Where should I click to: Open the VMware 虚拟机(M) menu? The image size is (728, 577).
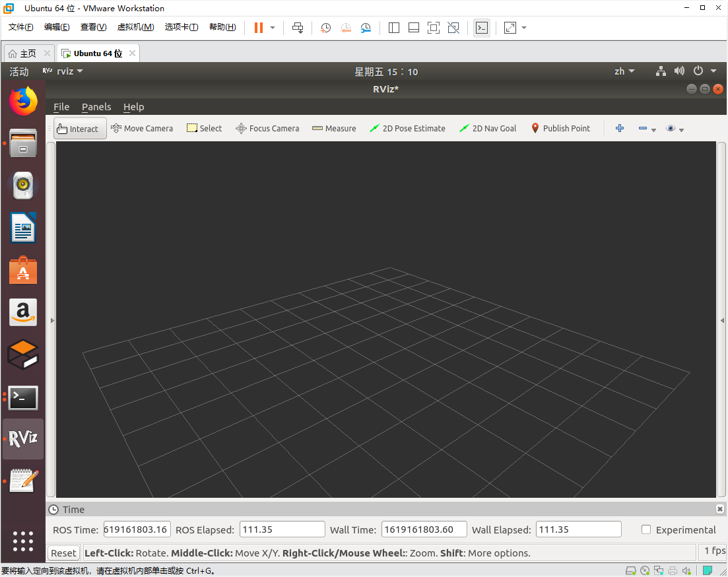point(135,27)
